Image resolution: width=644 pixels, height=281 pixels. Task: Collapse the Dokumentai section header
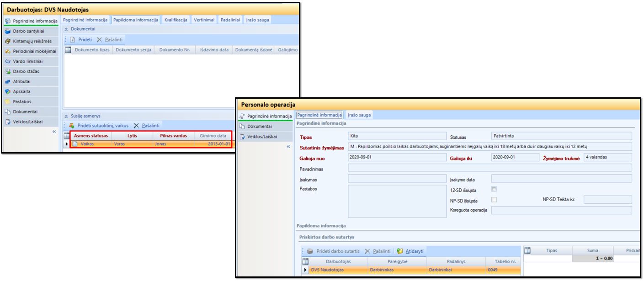pyautogui.click(x=66, y=29)
